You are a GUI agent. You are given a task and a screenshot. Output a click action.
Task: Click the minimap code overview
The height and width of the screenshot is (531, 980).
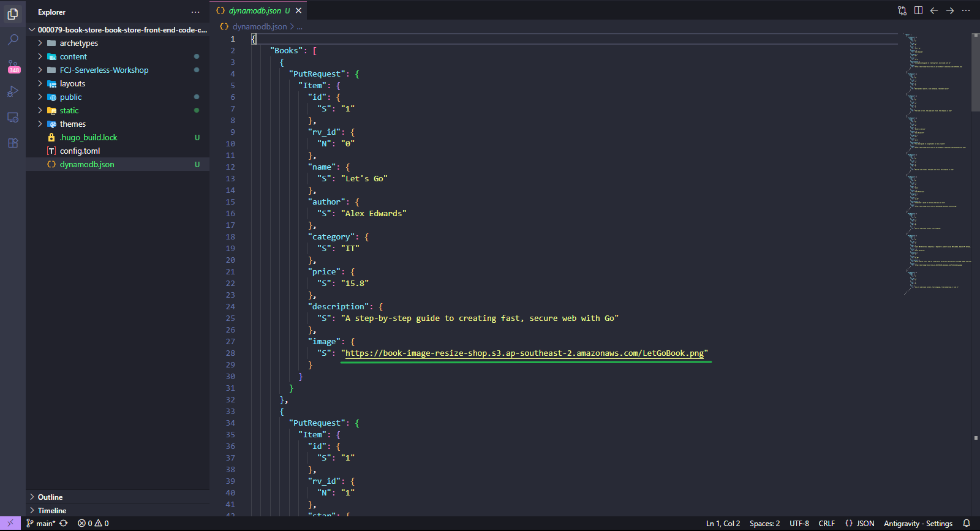[x=937, y=164]
